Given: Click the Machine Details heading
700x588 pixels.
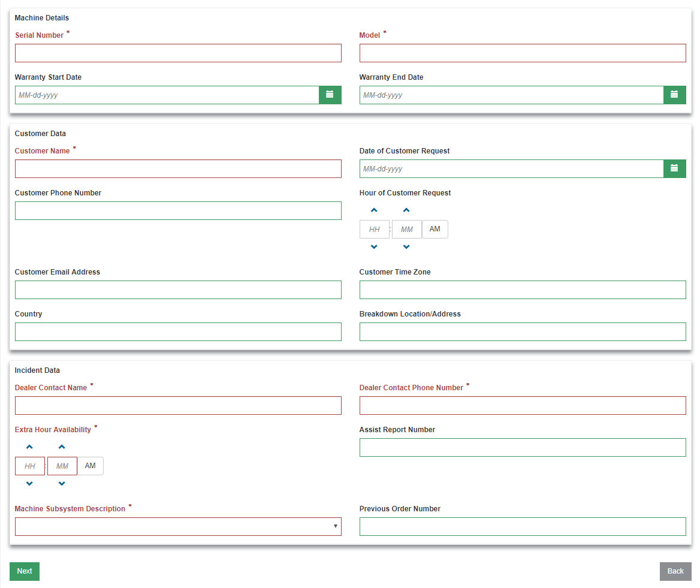Looking at the screenshot, I should click(x=42, y=18).
